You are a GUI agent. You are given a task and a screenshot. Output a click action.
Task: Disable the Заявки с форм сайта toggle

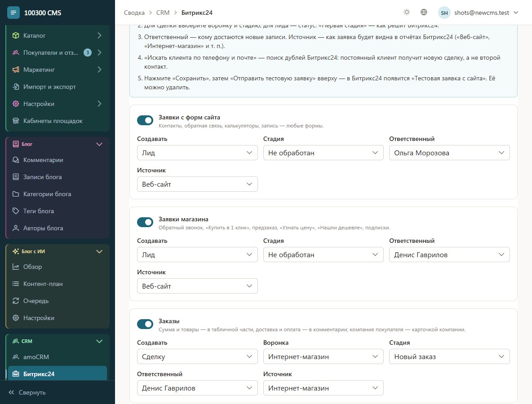(x=145, y=120)
